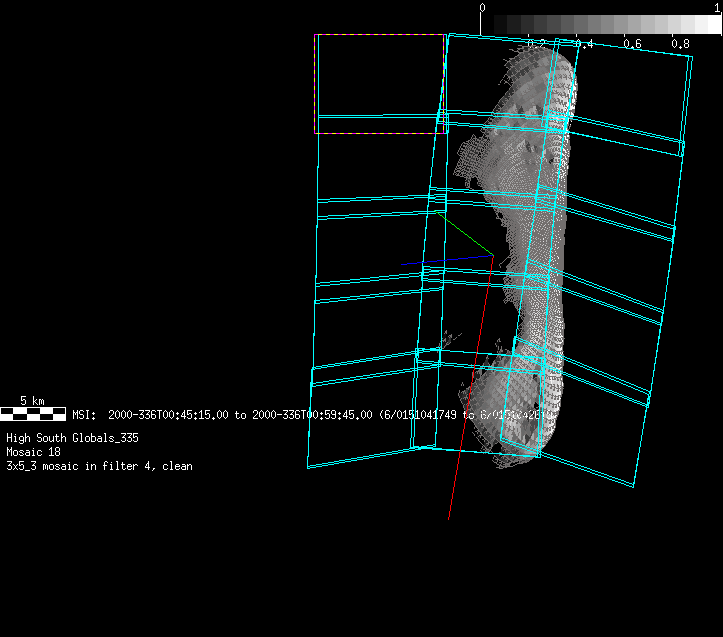Click the colorbar minimum label 0
The image size is (723, 637).
click(483, 7)
